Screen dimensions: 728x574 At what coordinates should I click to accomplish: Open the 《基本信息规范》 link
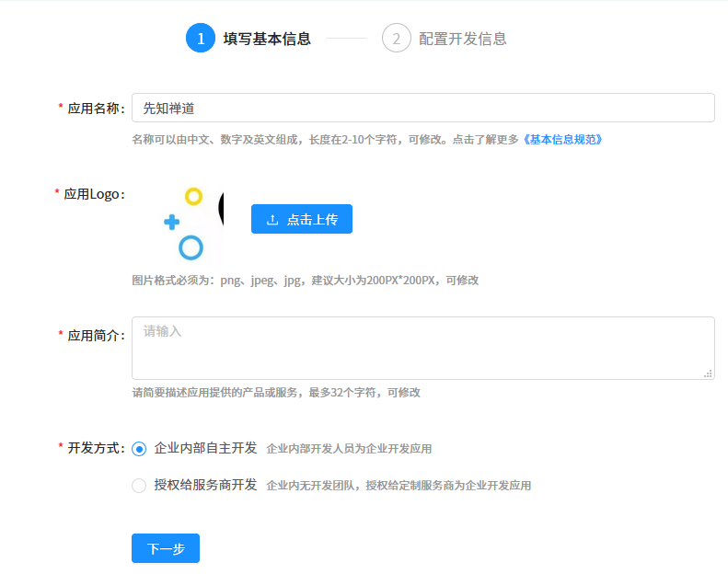(x=562, y=139)
